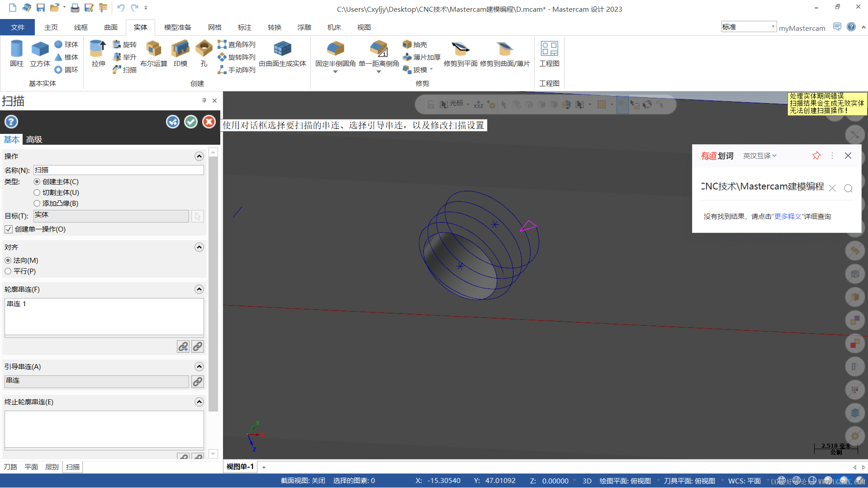The image size is (868, 488).
Task: Open the Impression (印模) tool
Action: pos(180,53)
